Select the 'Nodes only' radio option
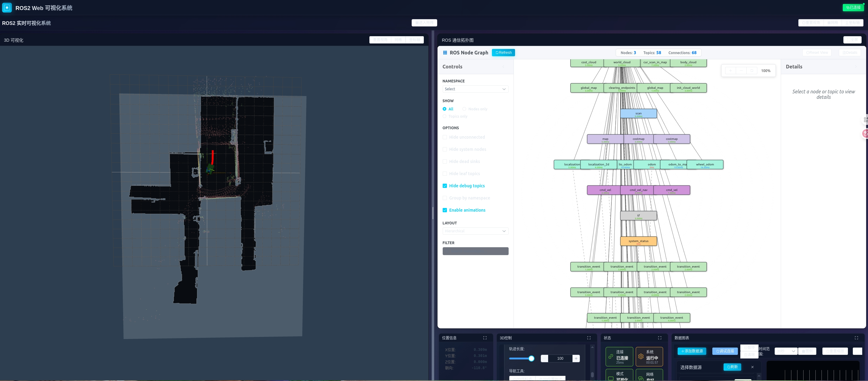 tap(464, 109)
